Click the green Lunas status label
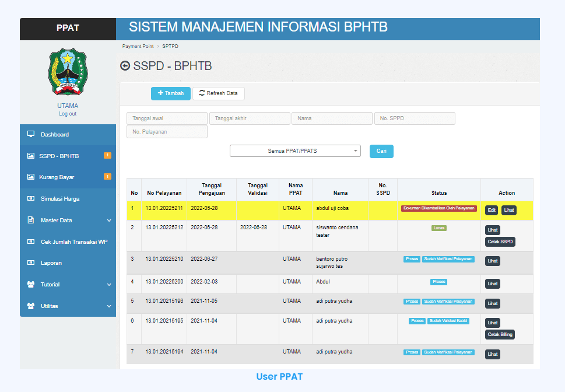 click(x=439, y=228)
